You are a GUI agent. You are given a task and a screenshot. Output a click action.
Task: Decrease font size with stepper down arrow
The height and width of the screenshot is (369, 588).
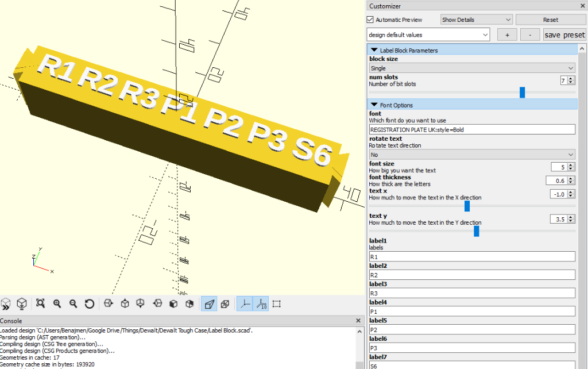[x=571, y=169]
